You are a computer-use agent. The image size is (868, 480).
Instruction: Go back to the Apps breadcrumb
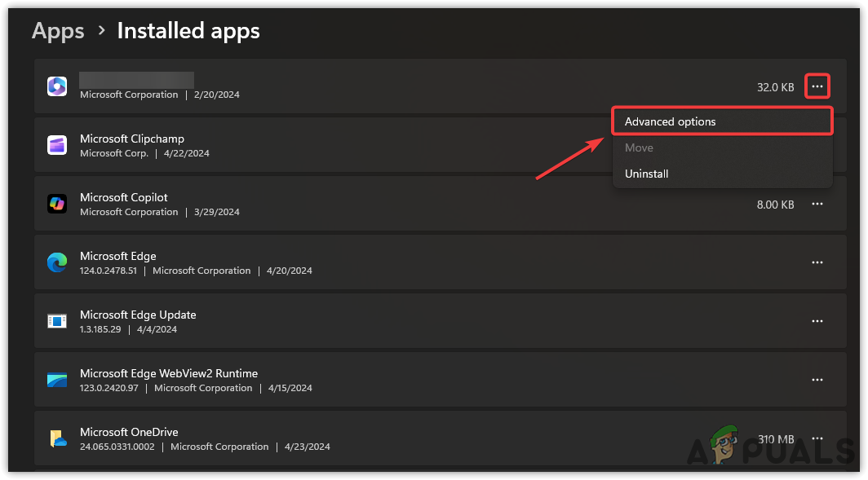coord(58,31)
